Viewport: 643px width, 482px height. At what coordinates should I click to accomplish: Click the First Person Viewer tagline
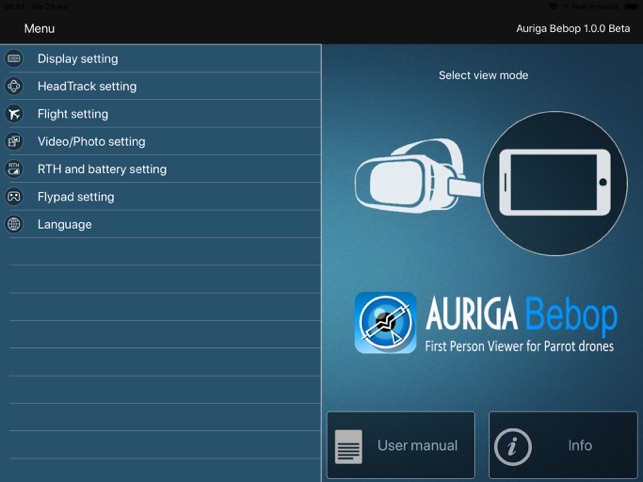tap(519, 346)
